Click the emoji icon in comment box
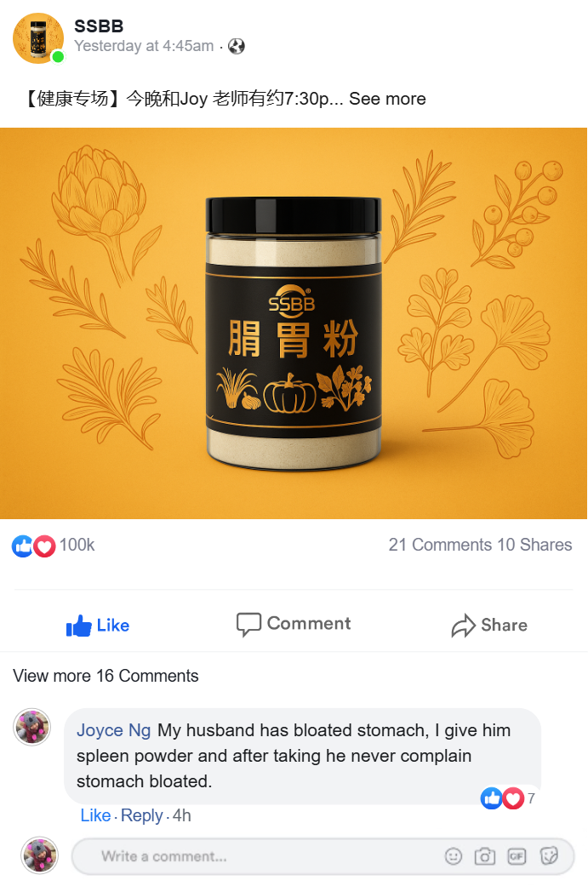Image resolution: width=588 pixels, height=886 pixels. [x=453, y=856]
